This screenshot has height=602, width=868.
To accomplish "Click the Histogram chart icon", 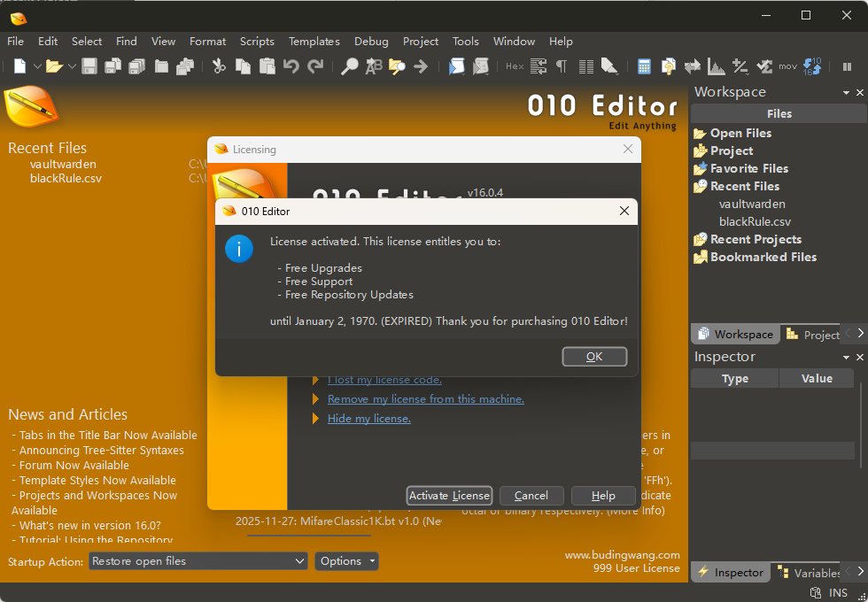I will [x=717, y=66].
